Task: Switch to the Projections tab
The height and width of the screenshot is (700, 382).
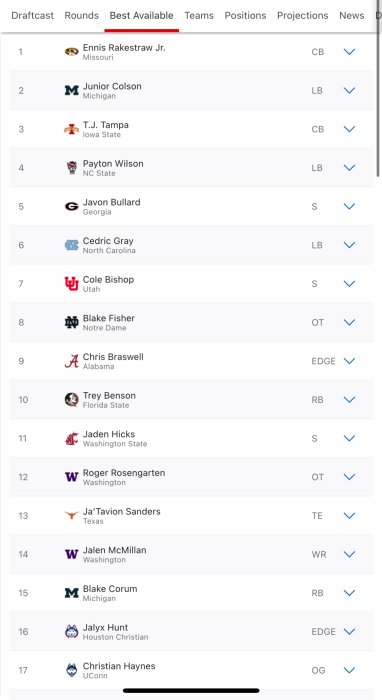Action: (303, 16)
